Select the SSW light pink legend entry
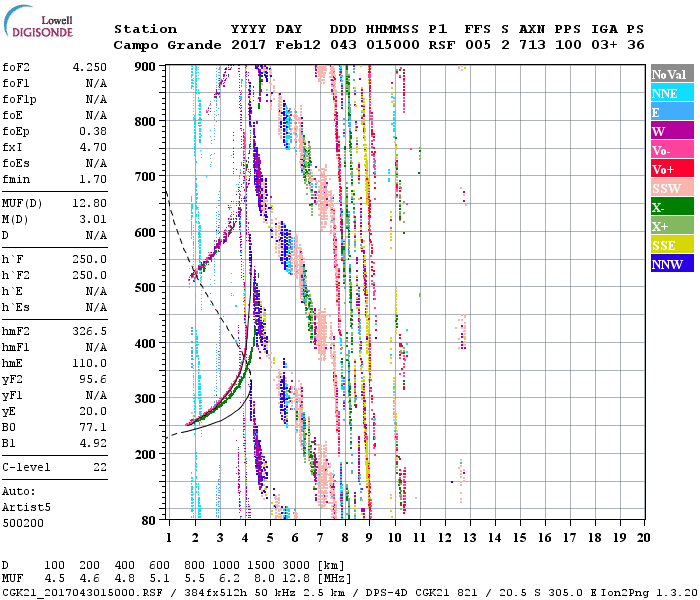Viewport: 700px width, 600px height. click(671, 188)
